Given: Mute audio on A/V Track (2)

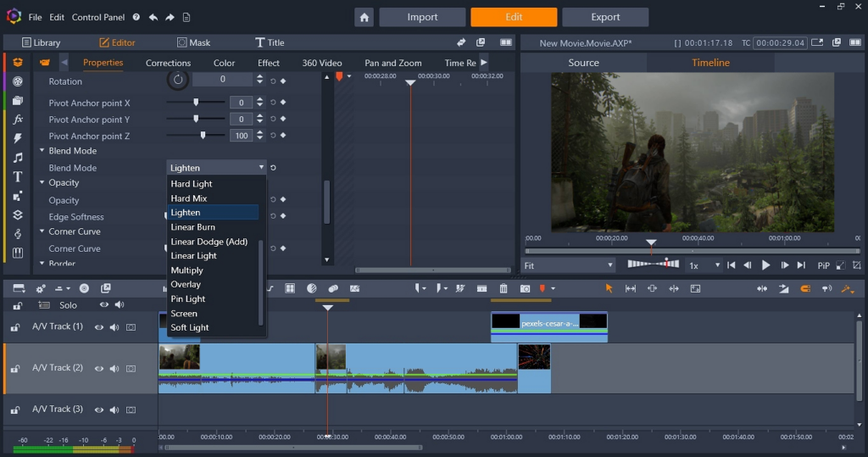Looking at the screenshot, I should click(114, 368).
